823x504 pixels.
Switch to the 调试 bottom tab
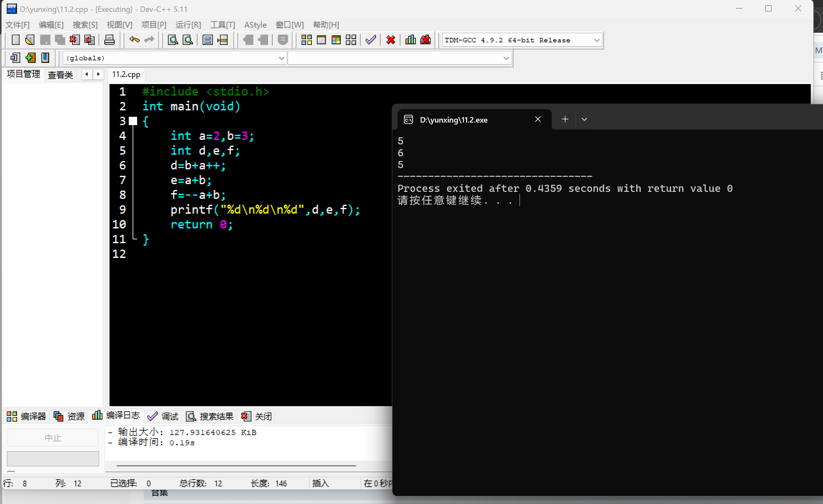click(164, 416)
